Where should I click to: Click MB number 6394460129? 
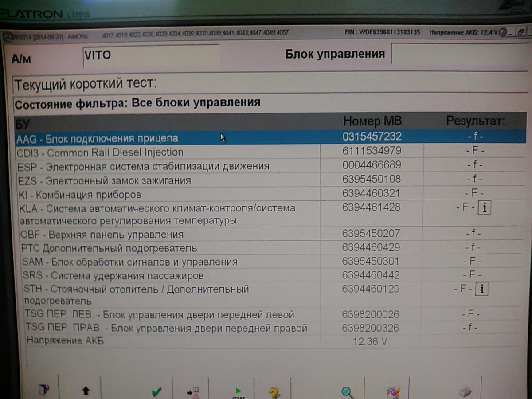tap(371, 289)
